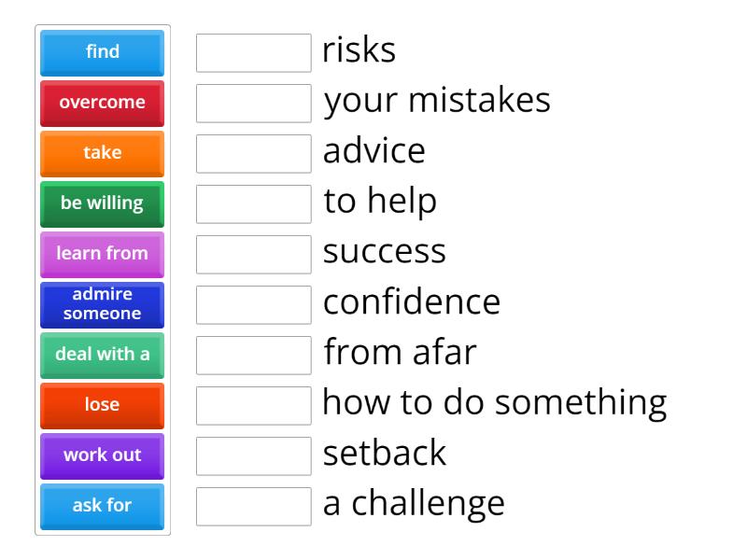
Task: Click the 'ask for' tile
Action: click(x=101, y=506)
